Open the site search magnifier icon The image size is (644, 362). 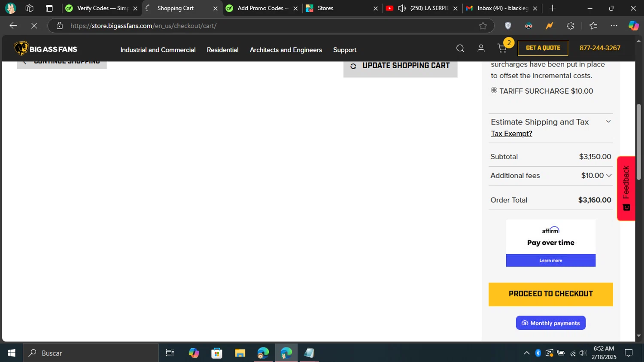click(x=460, y=49)
